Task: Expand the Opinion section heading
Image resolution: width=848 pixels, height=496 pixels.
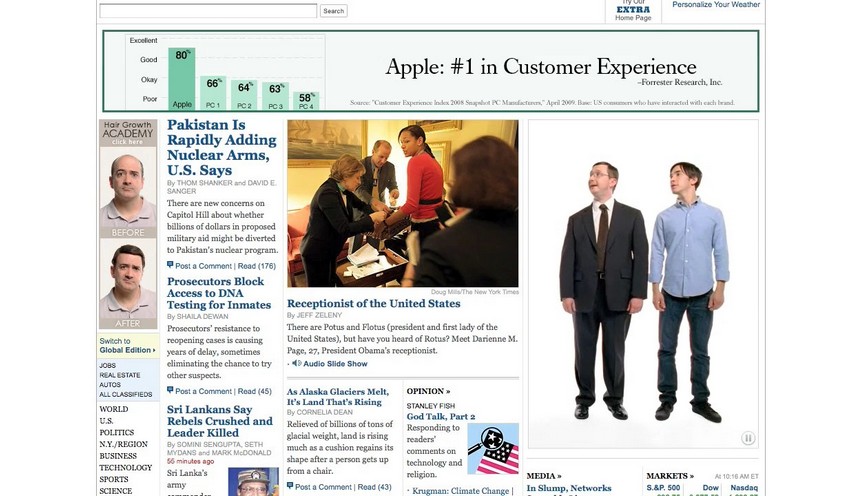Action: 428,391
